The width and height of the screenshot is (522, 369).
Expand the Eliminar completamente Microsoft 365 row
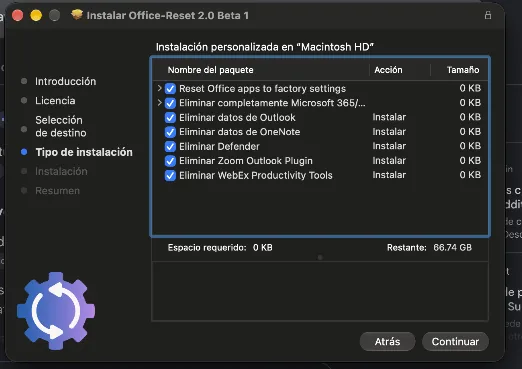(x=159, y=103)
